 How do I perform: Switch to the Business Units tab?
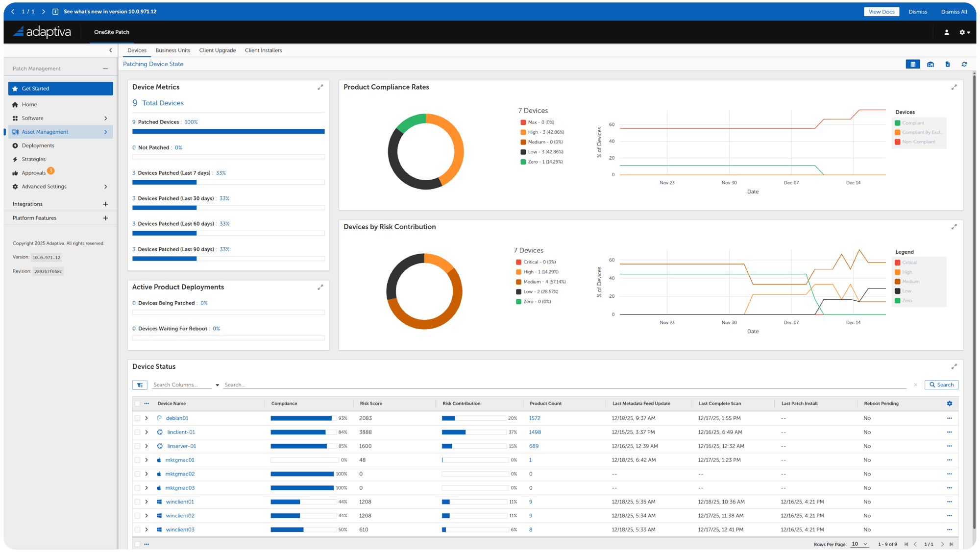[x=172, y=50]
